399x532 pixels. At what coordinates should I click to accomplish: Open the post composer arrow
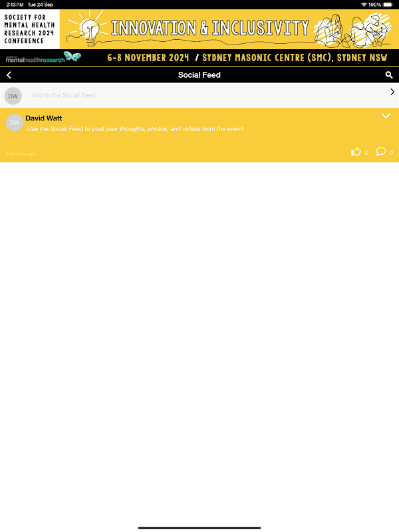[392, 92]
